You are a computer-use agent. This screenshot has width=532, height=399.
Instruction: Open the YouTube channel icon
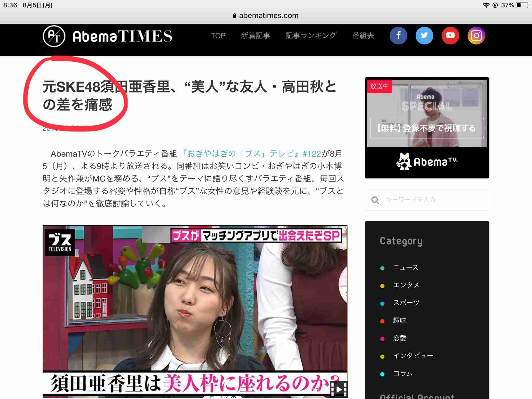(x=450, y=36)
